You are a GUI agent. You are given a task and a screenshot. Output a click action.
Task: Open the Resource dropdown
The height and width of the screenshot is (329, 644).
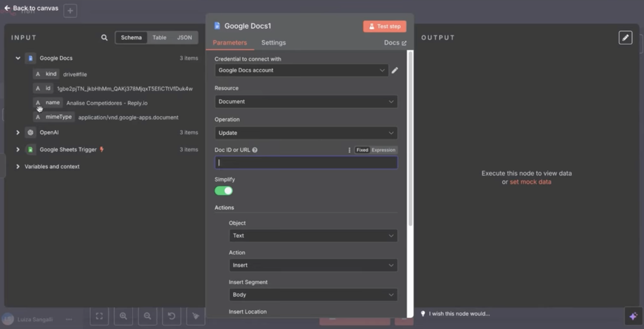306,102
